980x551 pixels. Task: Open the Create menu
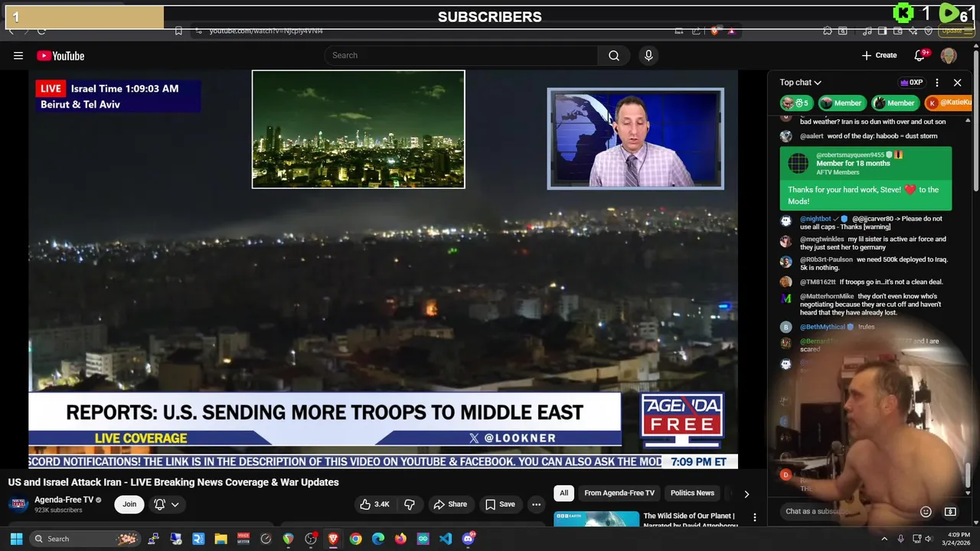879,55
